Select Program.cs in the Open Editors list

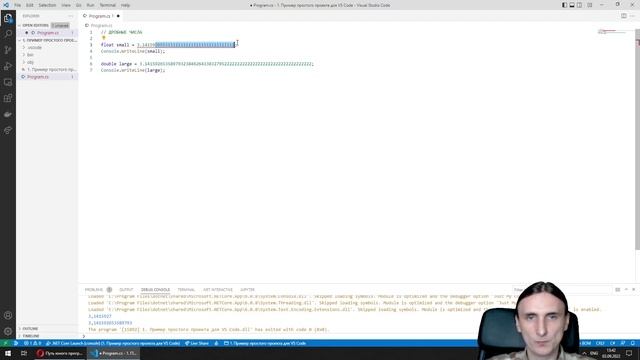pos(48,33)
